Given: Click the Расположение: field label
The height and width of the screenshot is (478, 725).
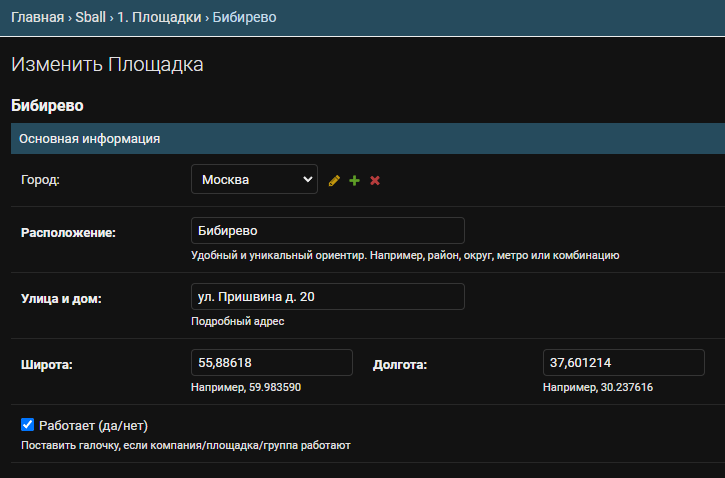Looking at the screenshot, I should point(68,233).
